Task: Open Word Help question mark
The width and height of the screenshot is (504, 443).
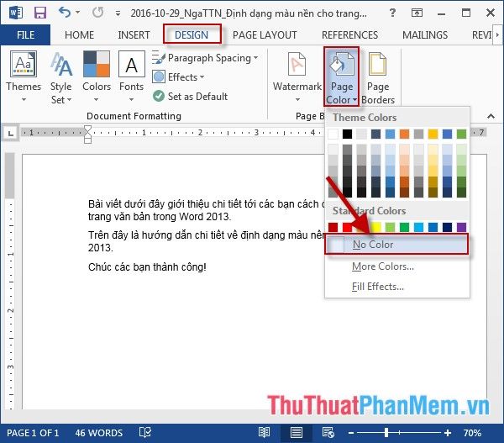Action: click(392, 13)
